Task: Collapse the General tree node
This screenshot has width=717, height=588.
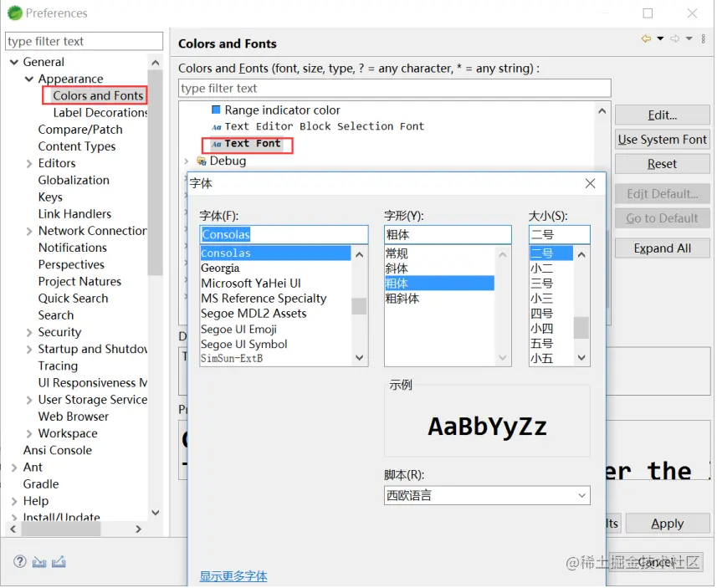Action: [x=14, y=62]
